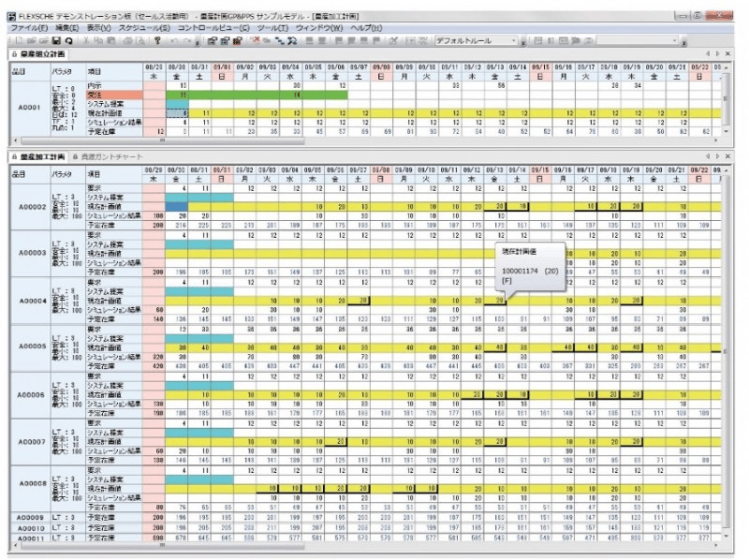Click the question mark help icon
Viewport: 749px width, 560px height.
[x=157, y=41]
